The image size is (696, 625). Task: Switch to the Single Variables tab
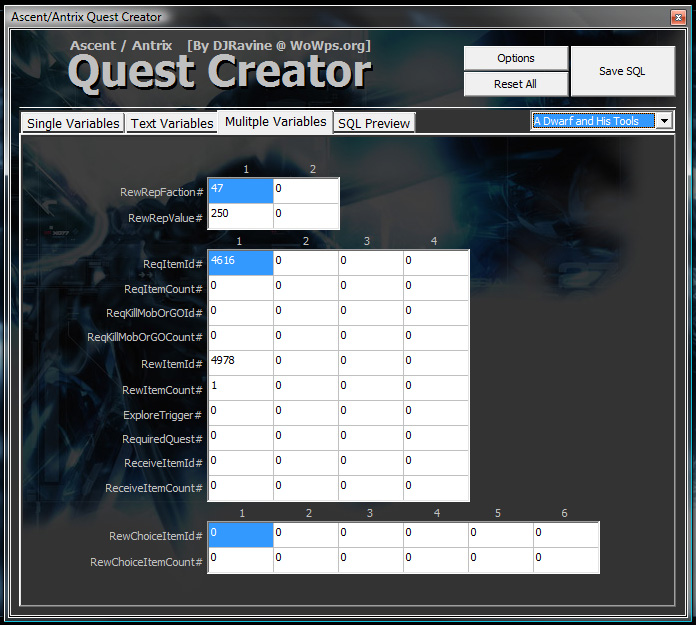[73, 123]
